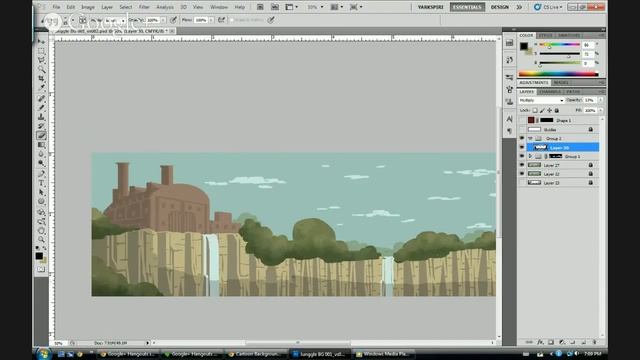
Task: Open the layer Fill slider arrow
Action: click(600, 110)
